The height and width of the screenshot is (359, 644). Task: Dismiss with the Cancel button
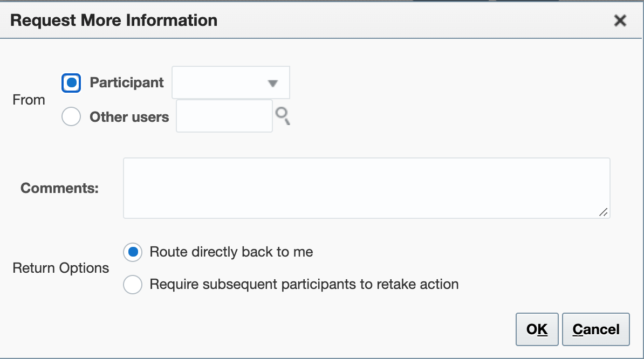[x=595, y=329]
